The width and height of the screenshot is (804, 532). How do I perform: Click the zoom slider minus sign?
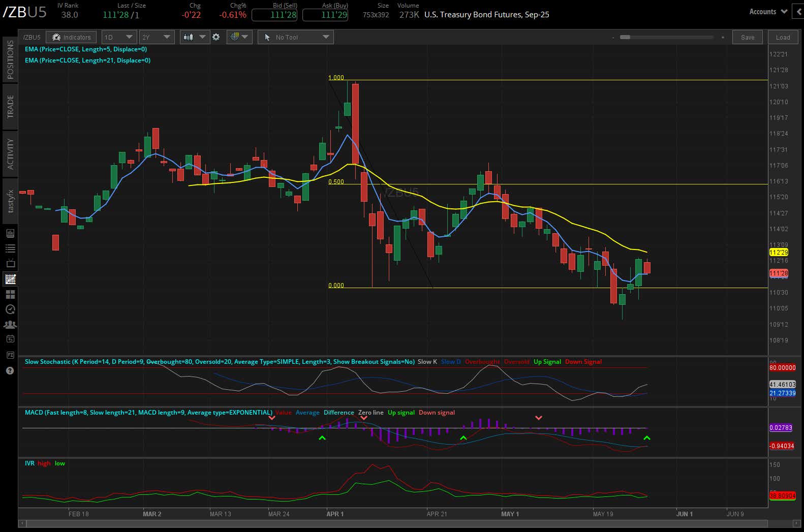coord(613,37)
